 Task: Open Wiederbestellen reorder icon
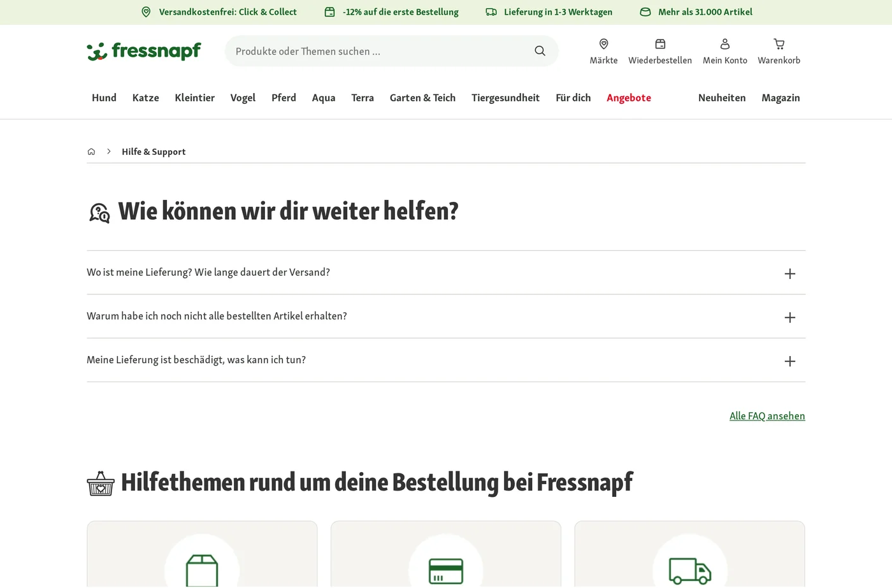(x=660, y=44)
